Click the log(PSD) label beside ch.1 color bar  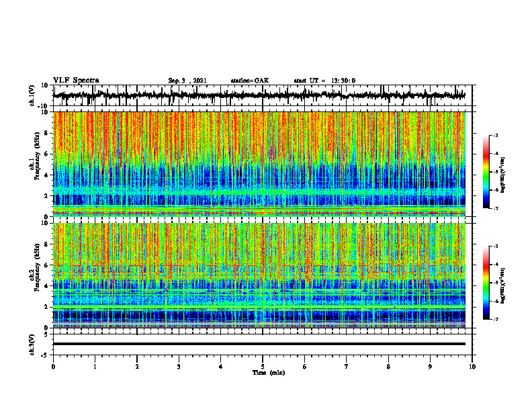click(x=504, y=175)
